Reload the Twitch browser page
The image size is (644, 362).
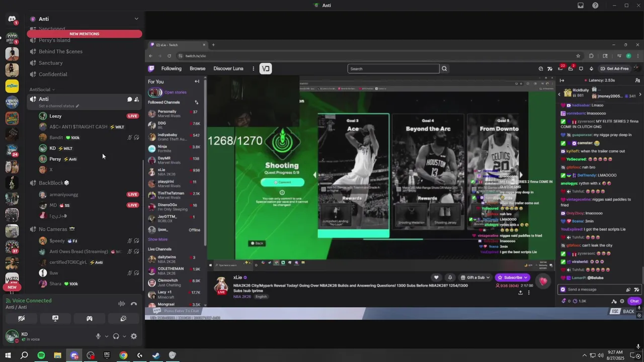point(169,56)
